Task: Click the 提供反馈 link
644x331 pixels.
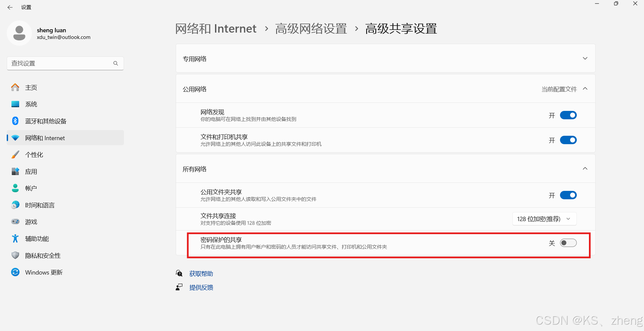Action: coord(201,287)
